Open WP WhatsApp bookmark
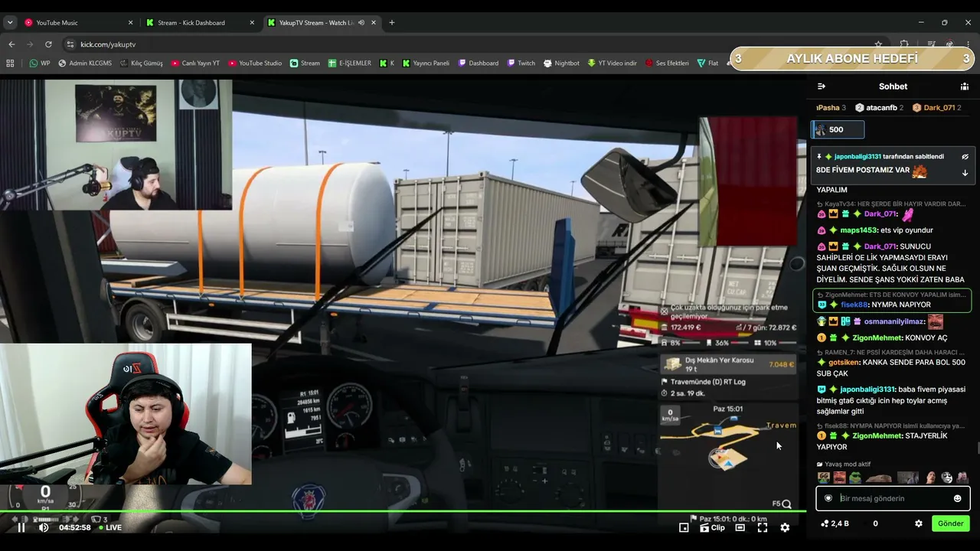 (x=40, y=64)
